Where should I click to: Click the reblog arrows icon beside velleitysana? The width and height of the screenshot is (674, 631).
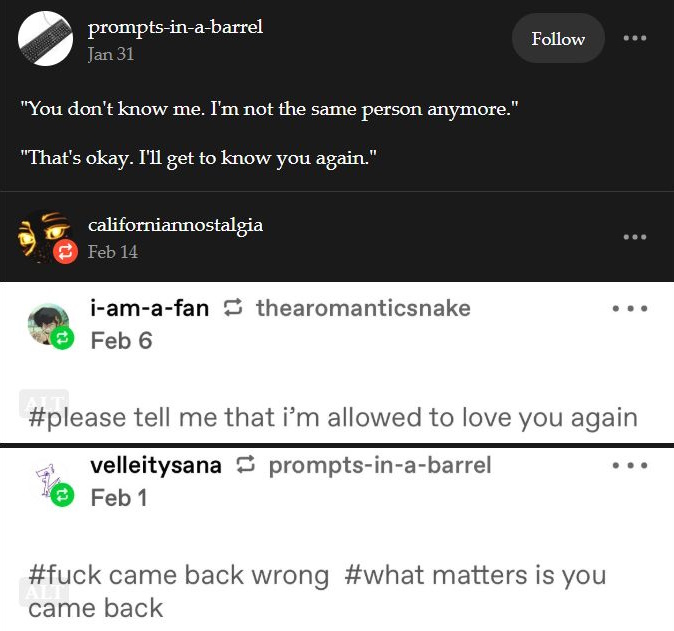(x=246, y=466)
